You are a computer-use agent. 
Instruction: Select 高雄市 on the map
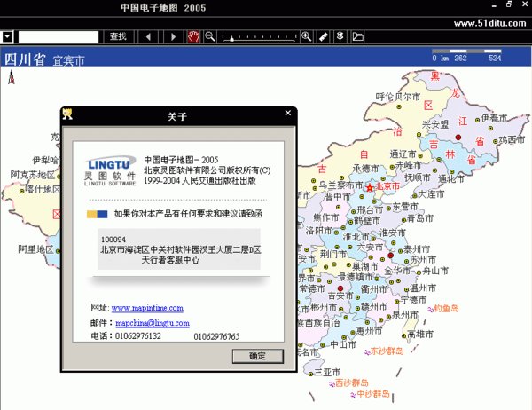pyautogui.click(x=420, y=335)
